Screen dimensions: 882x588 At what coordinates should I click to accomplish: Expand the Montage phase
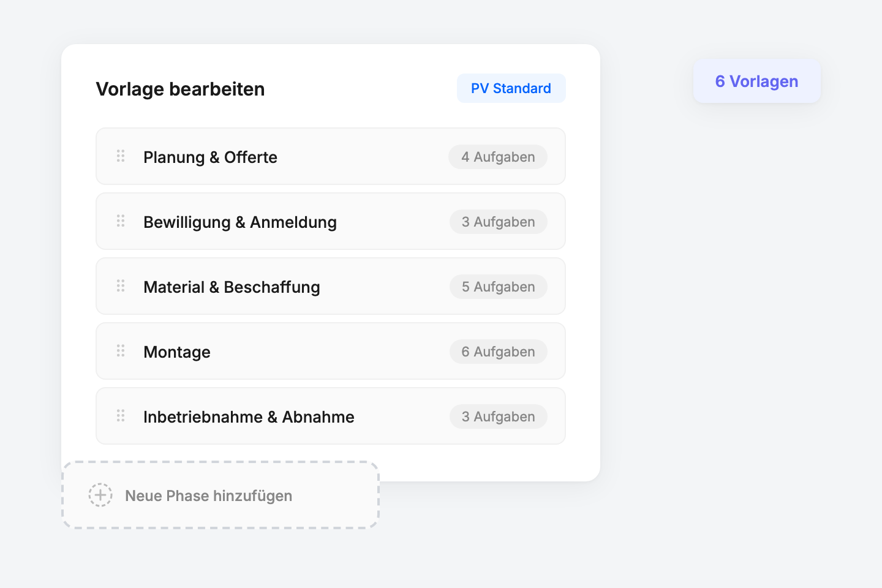pos(177,352)
